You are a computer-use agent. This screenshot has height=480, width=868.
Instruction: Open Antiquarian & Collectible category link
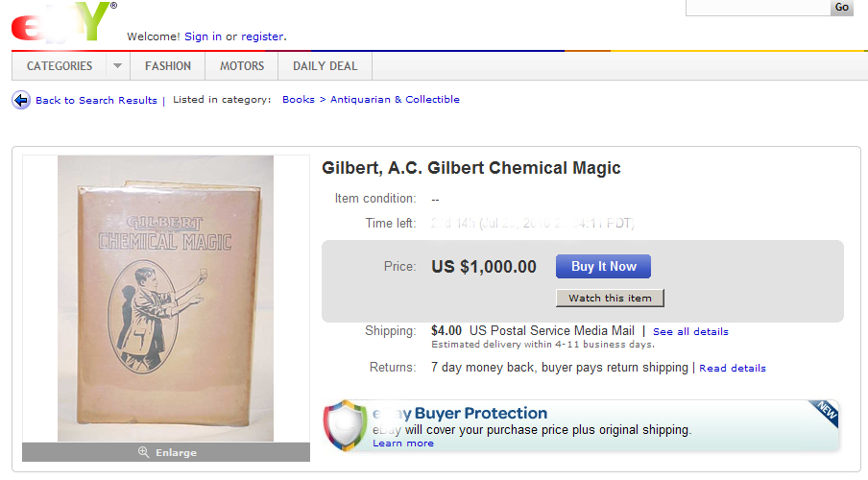tap(395, 100)
